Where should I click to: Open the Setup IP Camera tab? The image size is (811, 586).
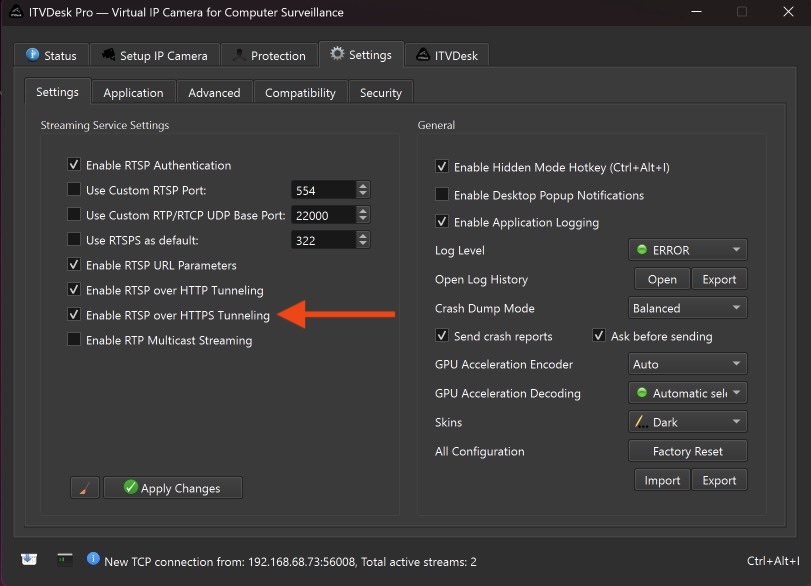(x=155, y=55)
